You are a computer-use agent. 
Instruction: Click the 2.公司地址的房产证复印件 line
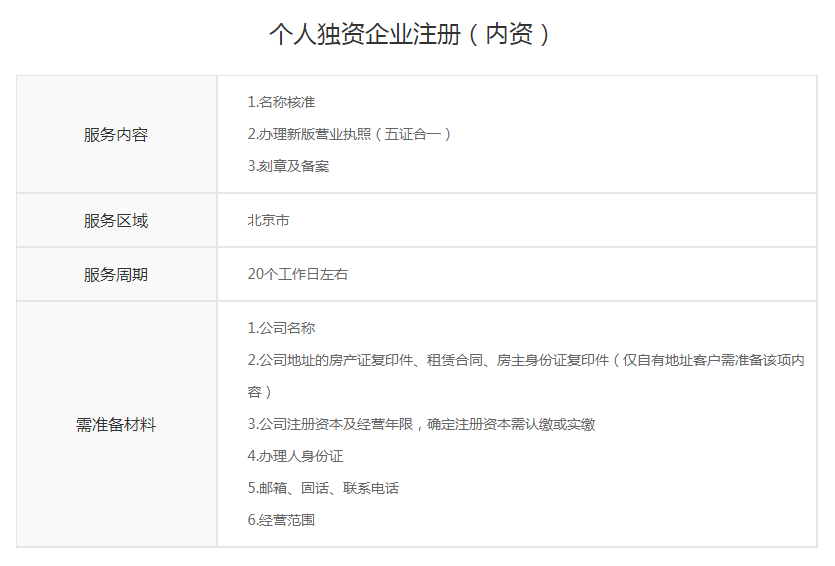coord(330,360)
